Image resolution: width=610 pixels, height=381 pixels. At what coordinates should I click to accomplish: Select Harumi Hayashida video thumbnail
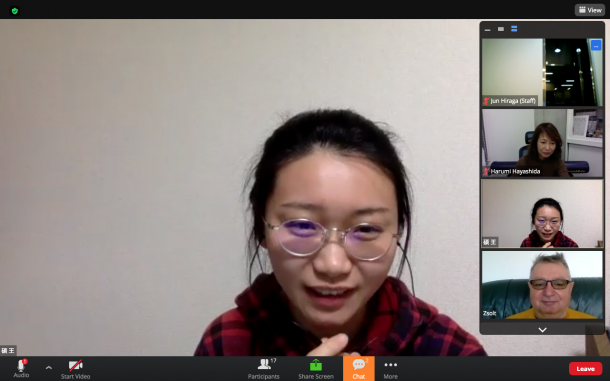542,143
